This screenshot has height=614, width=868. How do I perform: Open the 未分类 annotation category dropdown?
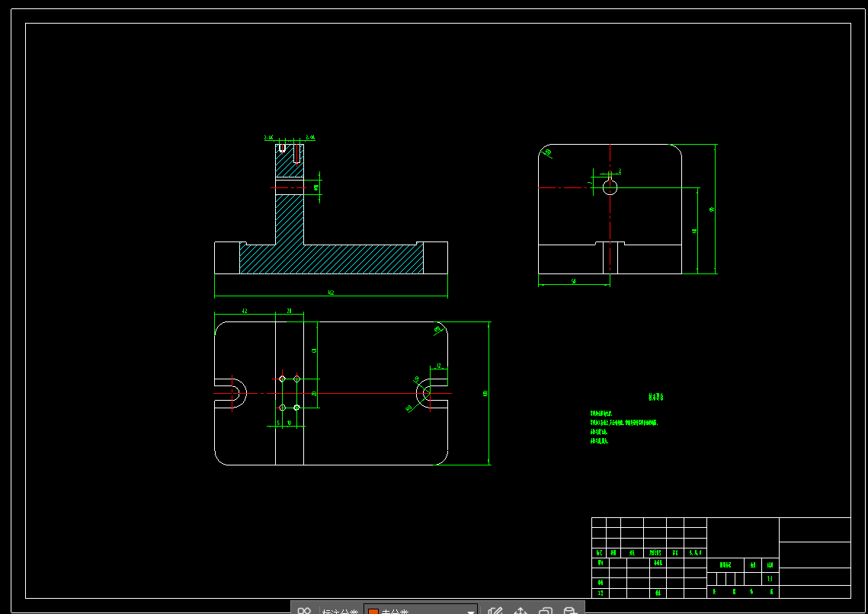pos(420,610)
